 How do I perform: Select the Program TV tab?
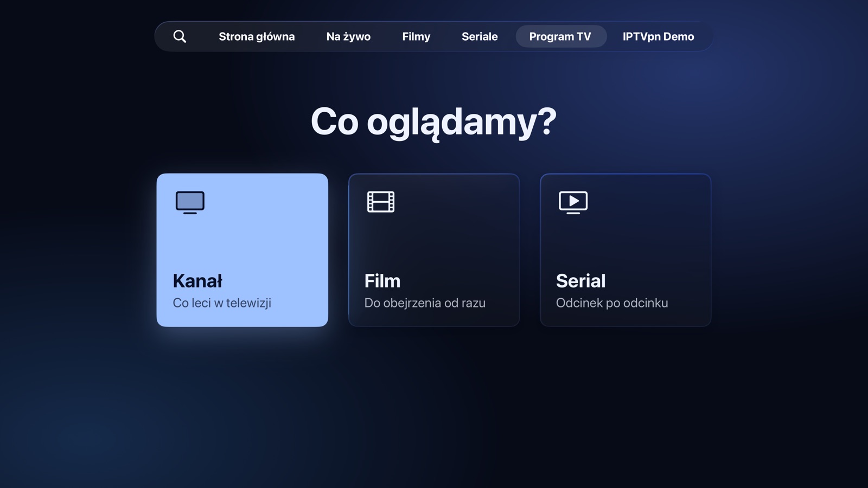[560, 36]
